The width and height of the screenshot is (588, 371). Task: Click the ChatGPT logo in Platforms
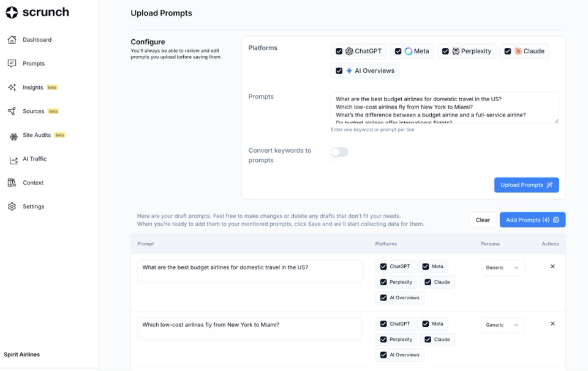coord(349,51)
